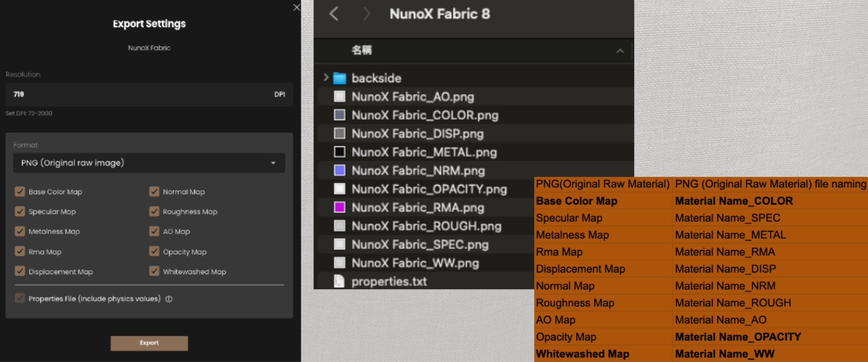The width and height of the screenshot is (868, 362).
Task: Select the NunoX Fabric_AO.png file name
Action: click(x=413, y=97)
